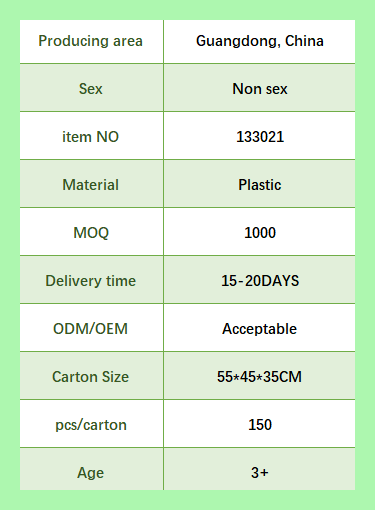The image size is (375, 510).
Task: Click the Producing area label cell
Action: click(91, 41)
